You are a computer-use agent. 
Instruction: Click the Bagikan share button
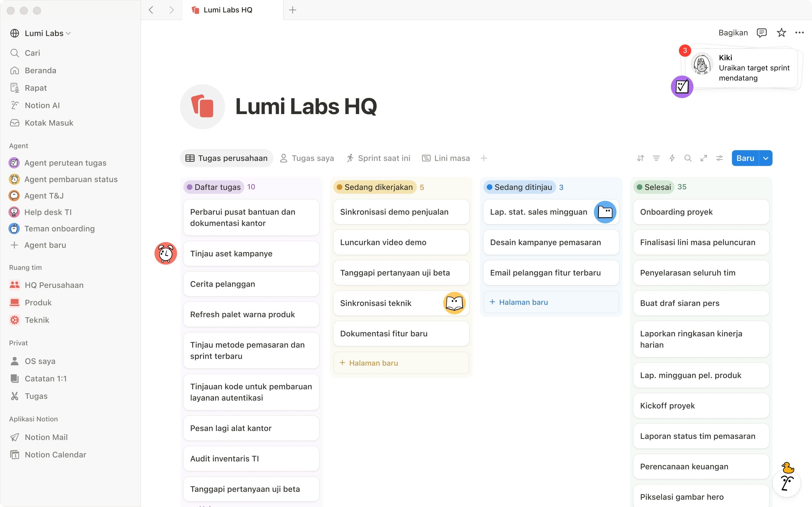click(733, 32)
